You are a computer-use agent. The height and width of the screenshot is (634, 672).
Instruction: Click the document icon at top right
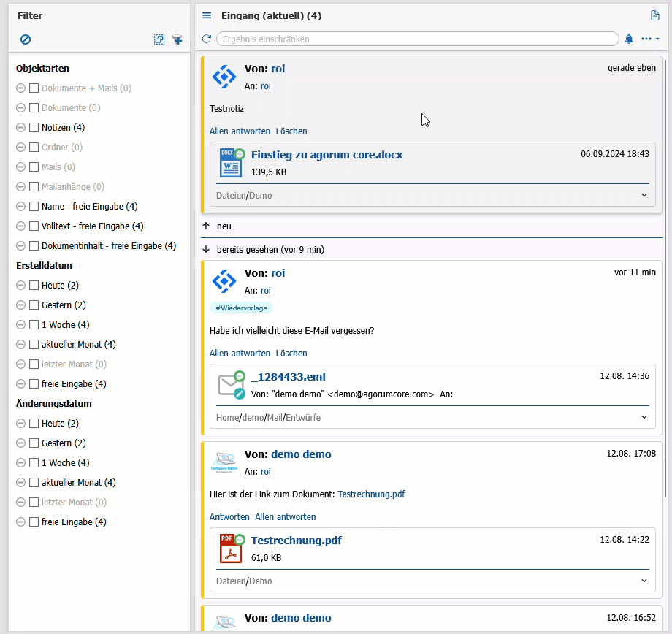pos(655,15)
